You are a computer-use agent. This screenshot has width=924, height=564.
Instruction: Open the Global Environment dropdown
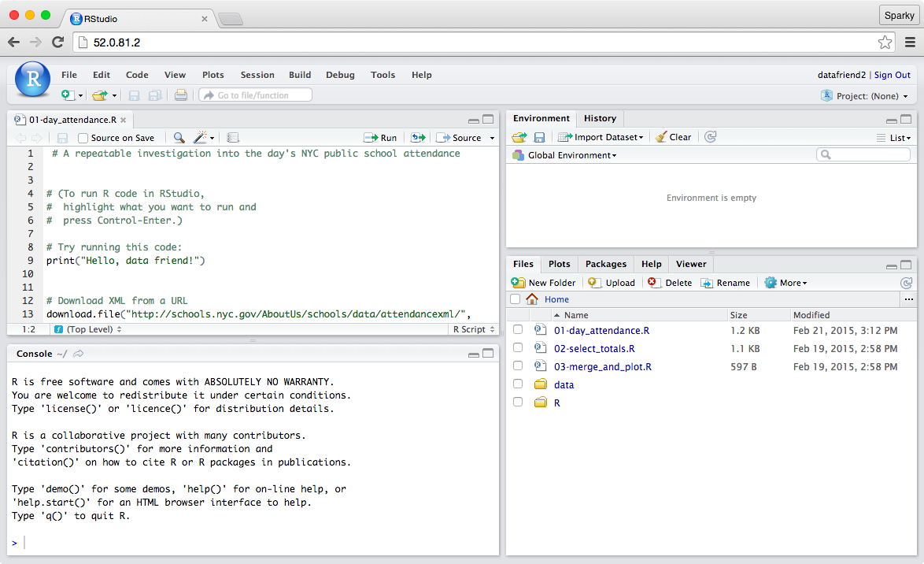pyautogui.click(x=564, y=155)
